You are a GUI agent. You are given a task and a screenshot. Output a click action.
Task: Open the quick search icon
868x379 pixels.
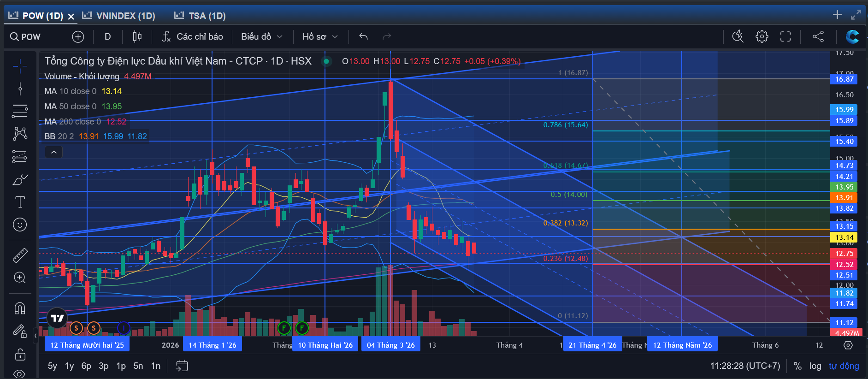738,36
